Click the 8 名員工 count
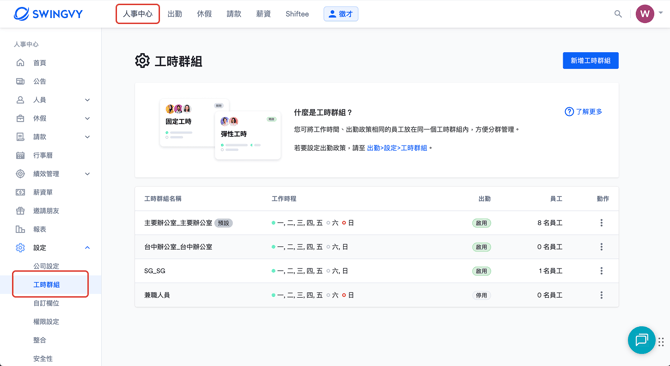 tap(550, 223)
